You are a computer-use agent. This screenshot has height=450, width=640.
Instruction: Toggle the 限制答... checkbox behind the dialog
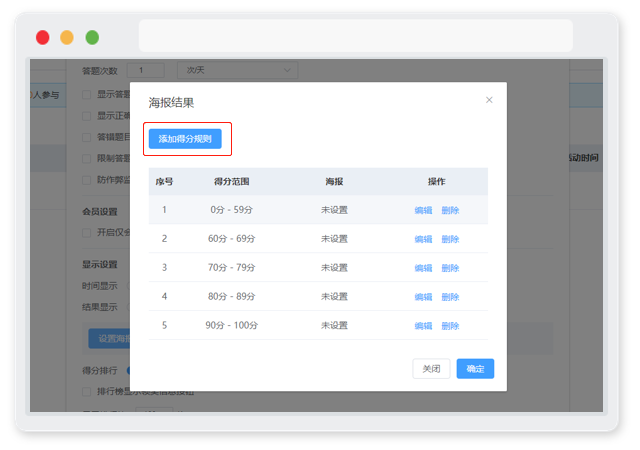[87, 158]
